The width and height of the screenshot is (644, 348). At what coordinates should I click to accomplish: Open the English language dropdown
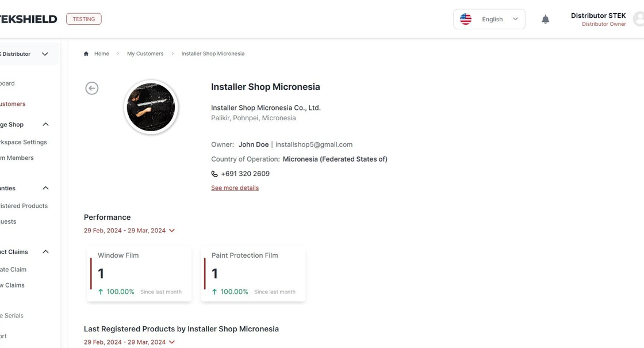click(489, 20)
